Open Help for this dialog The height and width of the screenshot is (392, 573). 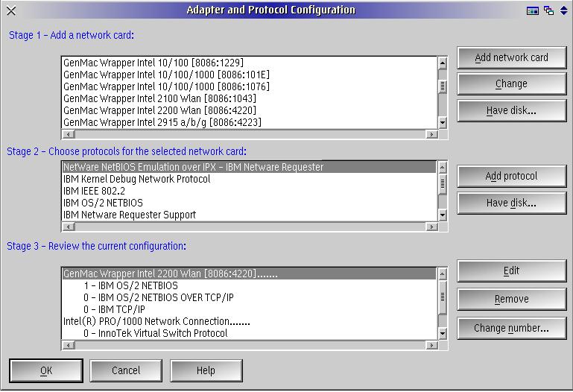click(x=206, y=371)
